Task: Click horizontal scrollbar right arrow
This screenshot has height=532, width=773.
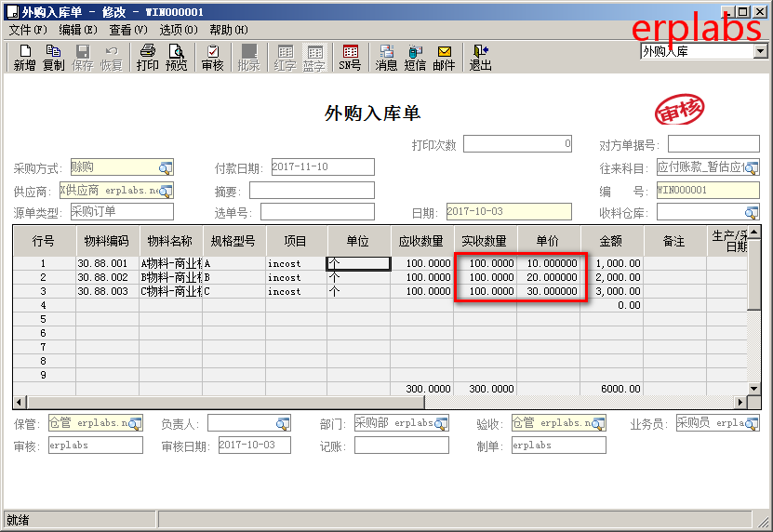Action: point(740,403)
